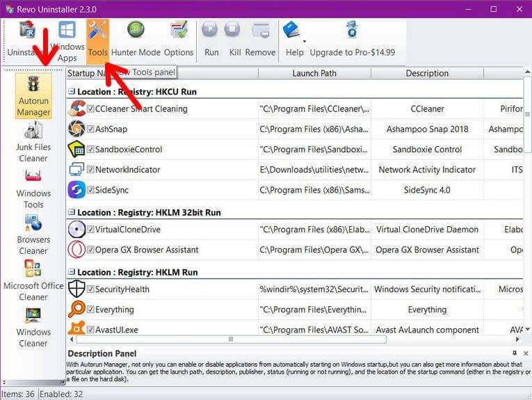Click the Remove toolbar icon
Viewport: 532px width, 400px height.
[x=261, y=30]
